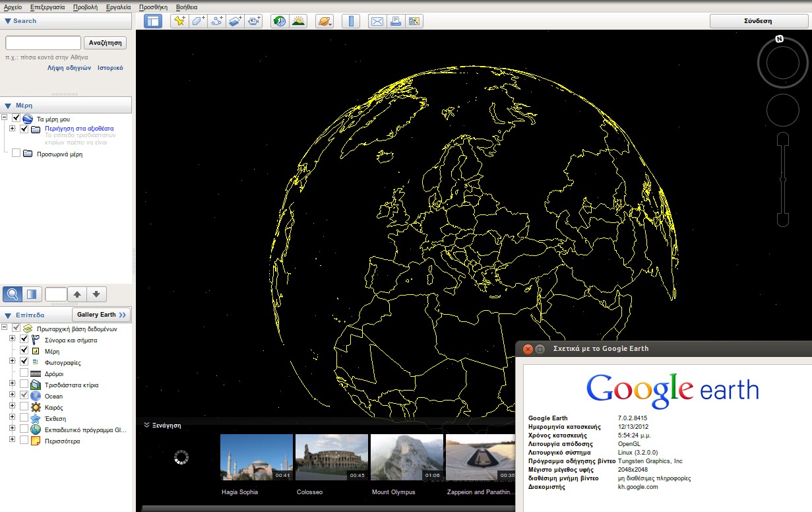812x512 pixels.
Task: Open the ruler measurement tool
Action: pos(351,21)
